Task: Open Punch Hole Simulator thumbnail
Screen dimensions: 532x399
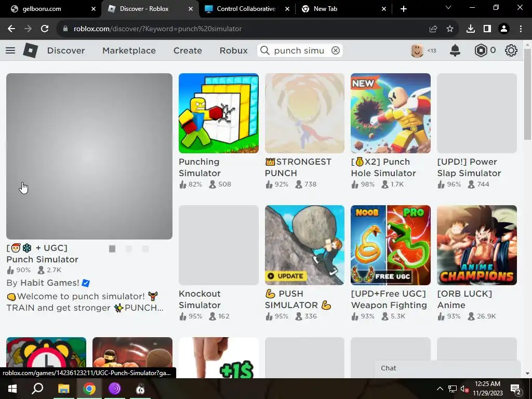Action: (391, 113)
